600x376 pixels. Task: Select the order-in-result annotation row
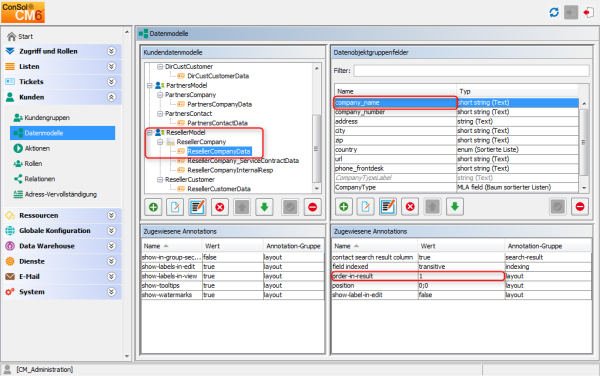click(x=461, y=276)
